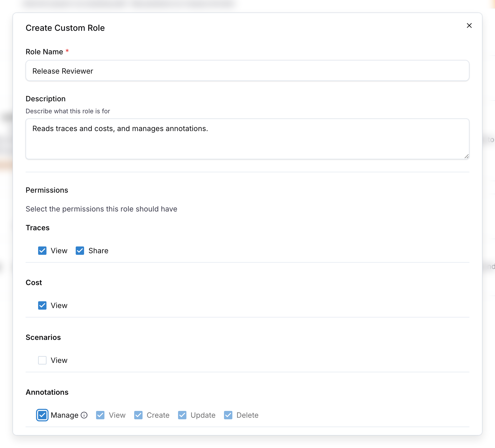Click the 'Permissions' section heading
Image resolution: width=495 pixels, height=448 pixels.
47,190
